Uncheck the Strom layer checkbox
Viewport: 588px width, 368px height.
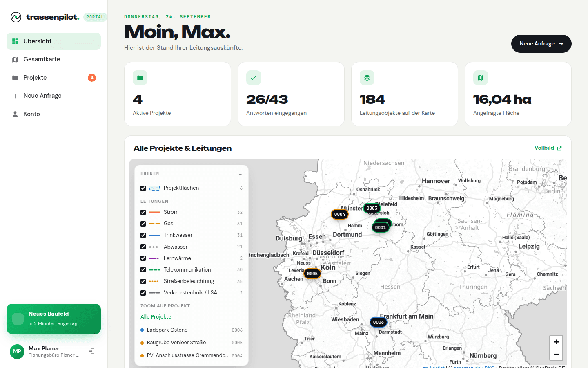(x=143, y=212)
